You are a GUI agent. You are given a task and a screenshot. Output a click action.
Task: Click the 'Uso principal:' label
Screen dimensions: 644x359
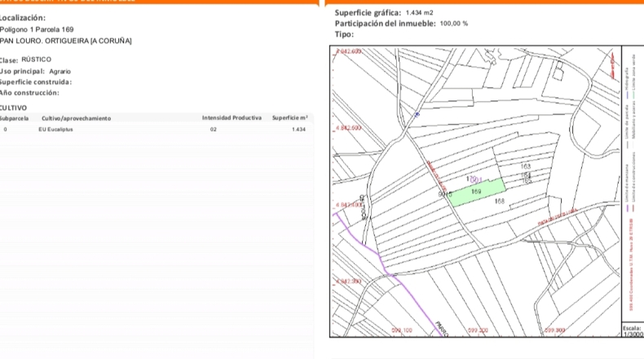point(22,72)
